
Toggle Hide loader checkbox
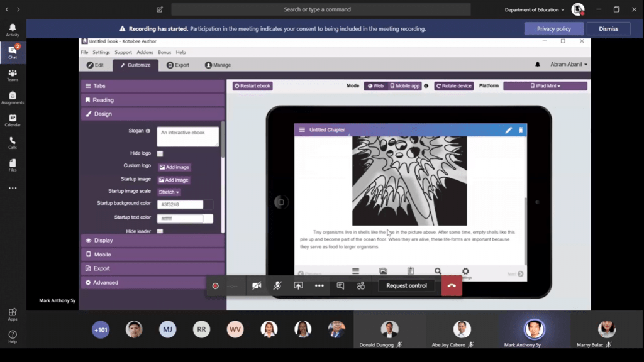[160, 231]
